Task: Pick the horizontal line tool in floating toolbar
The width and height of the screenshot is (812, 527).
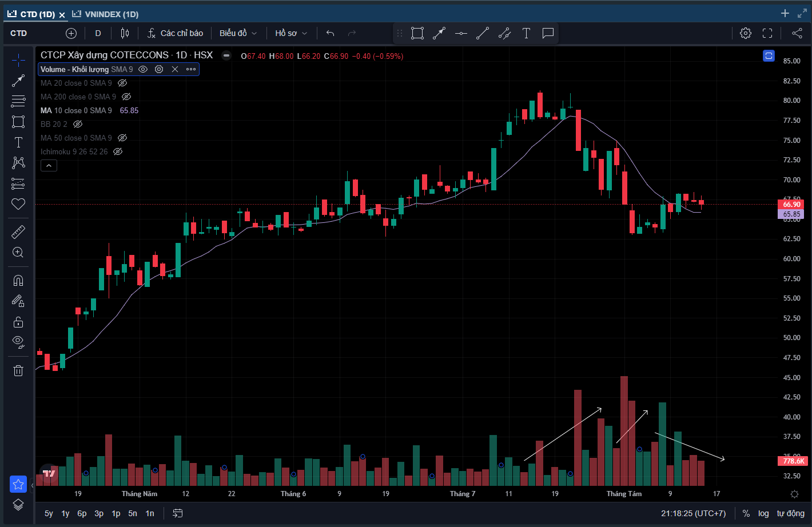Action: click(461, 33)
